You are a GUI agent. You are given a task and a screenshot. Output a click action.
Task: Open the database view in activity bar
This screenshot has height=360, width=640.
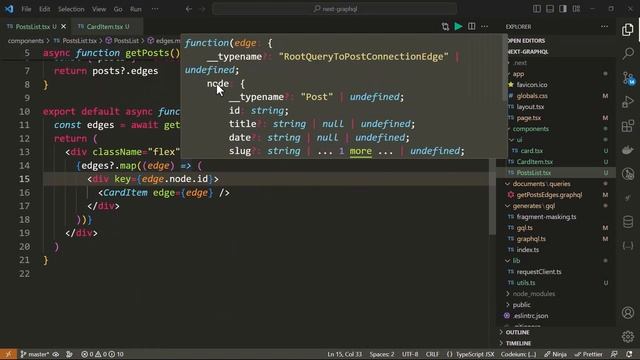pyautogui.click(x=628, y=222)
